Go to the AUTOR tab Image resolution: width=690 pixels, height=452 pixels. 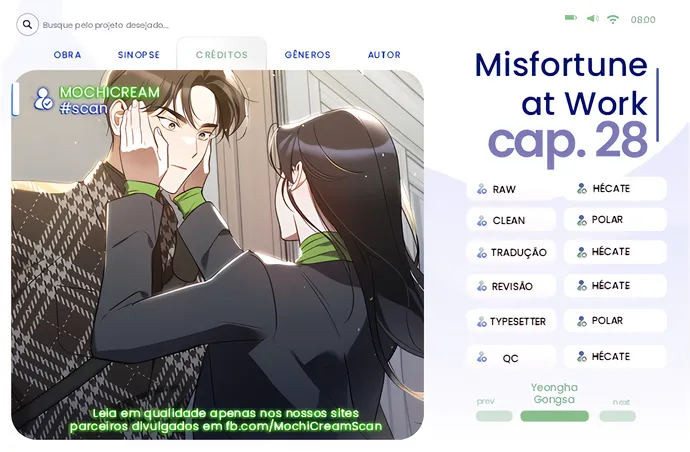[x=384, y=55]
